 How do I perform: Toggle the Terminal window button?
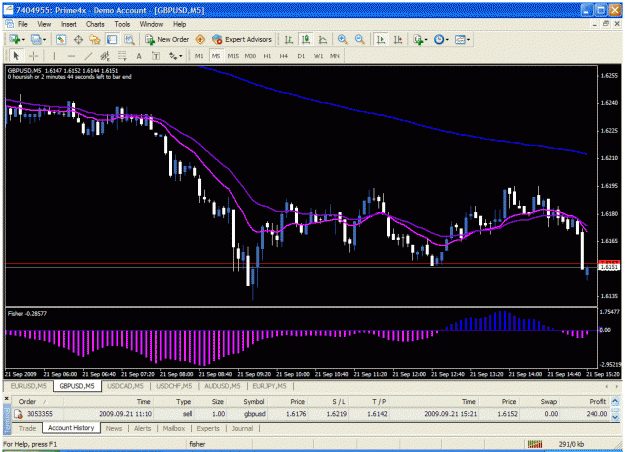point(112,39)
